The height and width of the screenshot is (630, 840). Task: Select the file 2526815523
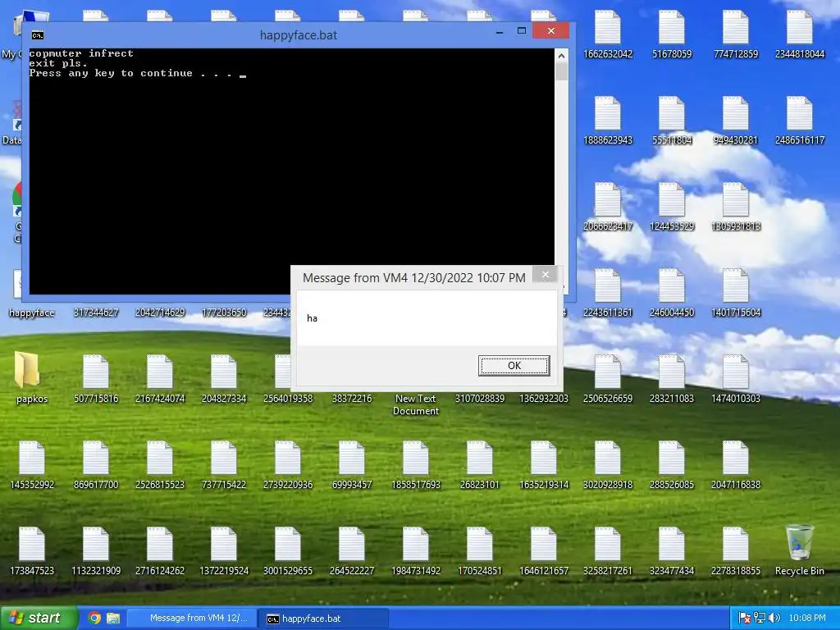click(160, 466)
